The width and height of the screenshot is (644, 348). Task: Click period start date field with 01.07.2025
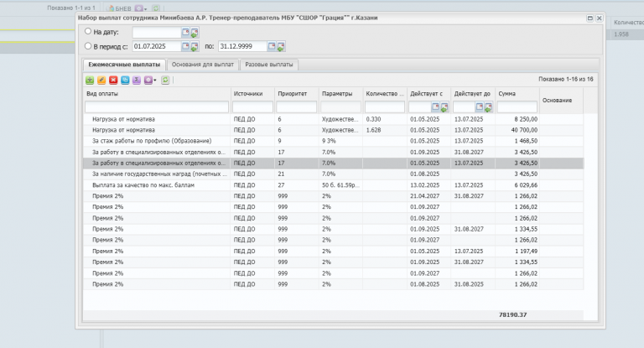coord(157,46)
